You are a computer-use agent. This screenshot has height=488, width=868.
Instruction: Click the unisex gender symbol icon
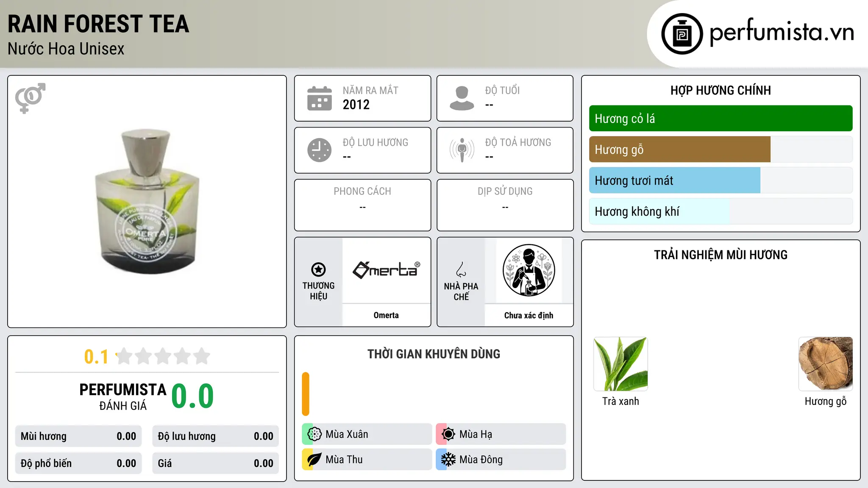pos(30,98)
